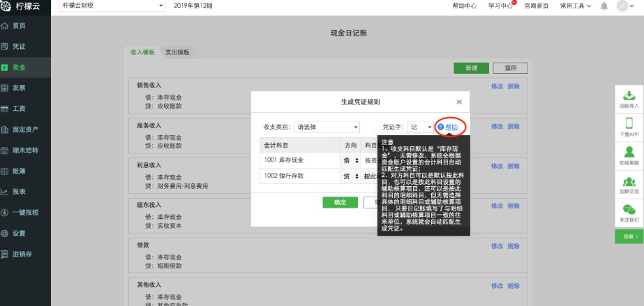Click the 帮助 link in dialog
This screenshot has height=306, width=644.
[451, 127]
